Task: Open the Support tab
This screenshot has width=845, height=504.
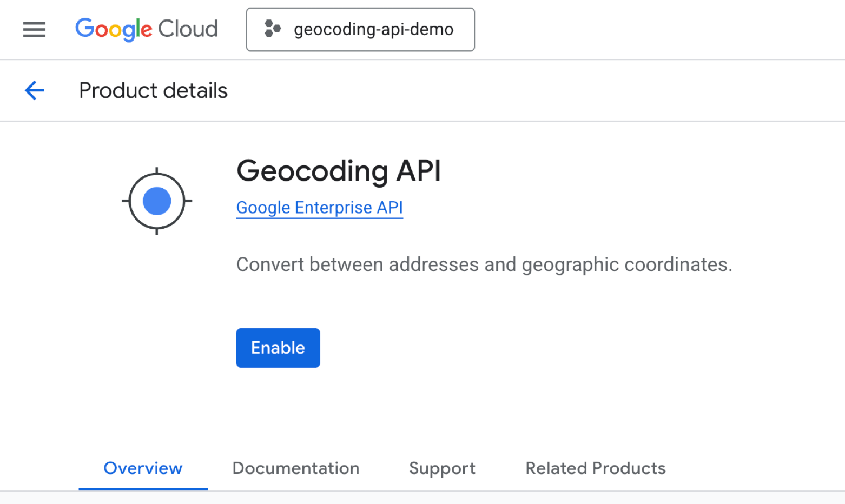Action: 442,468
